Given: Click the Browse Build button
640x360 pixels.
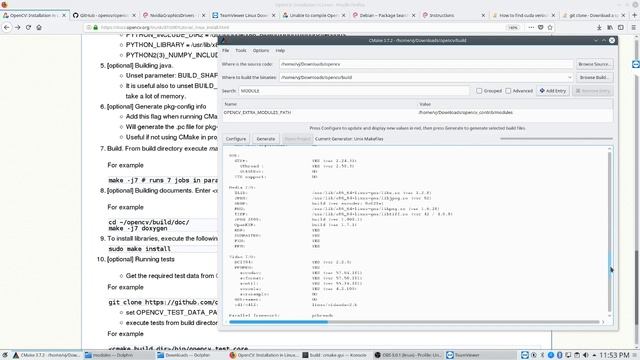Looking at the screenshot, I should coord(594,77).
